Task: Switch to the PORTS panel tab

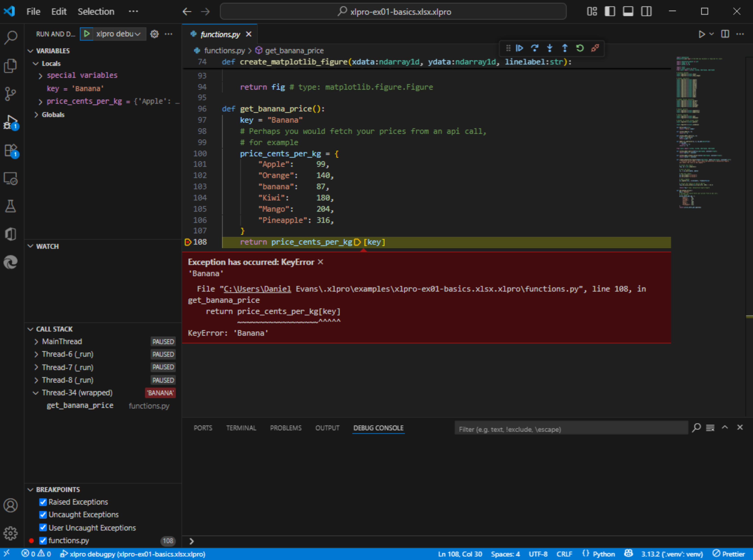Action: pyautogui.click(x=203, y=428)
